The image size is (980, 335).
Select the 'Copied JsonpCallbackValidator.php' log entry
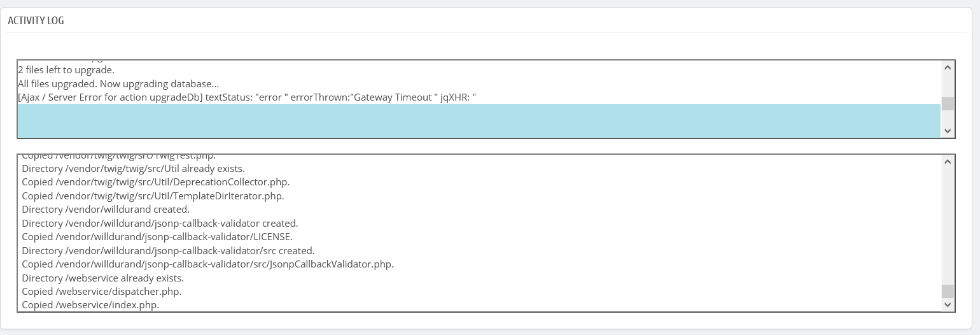click(207, 264)
